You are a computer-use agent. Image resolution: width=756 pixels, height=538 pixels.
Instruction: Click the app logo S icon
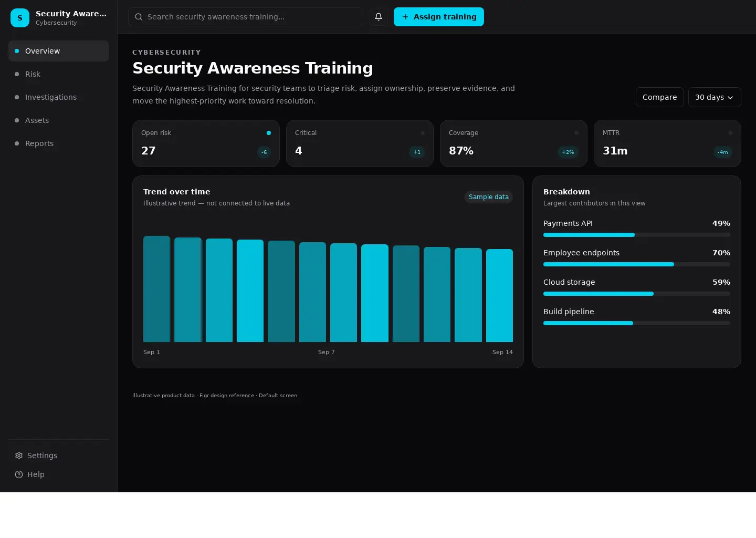click(20, 18)
